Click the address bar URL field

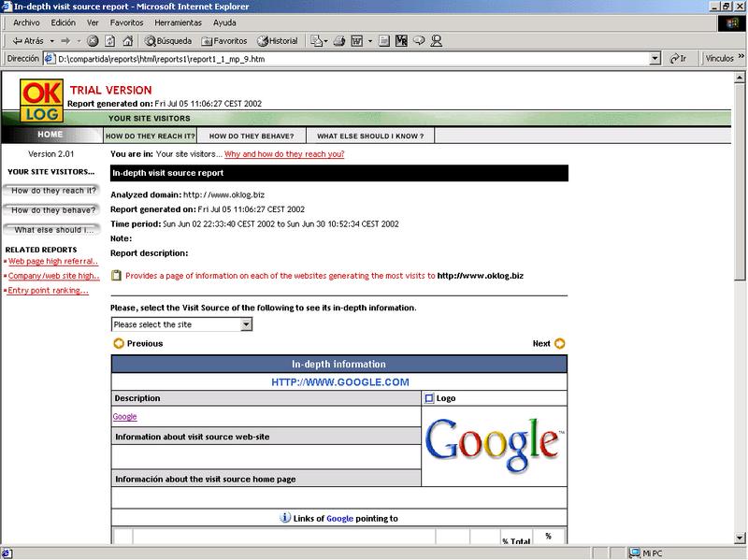(353, 59)
